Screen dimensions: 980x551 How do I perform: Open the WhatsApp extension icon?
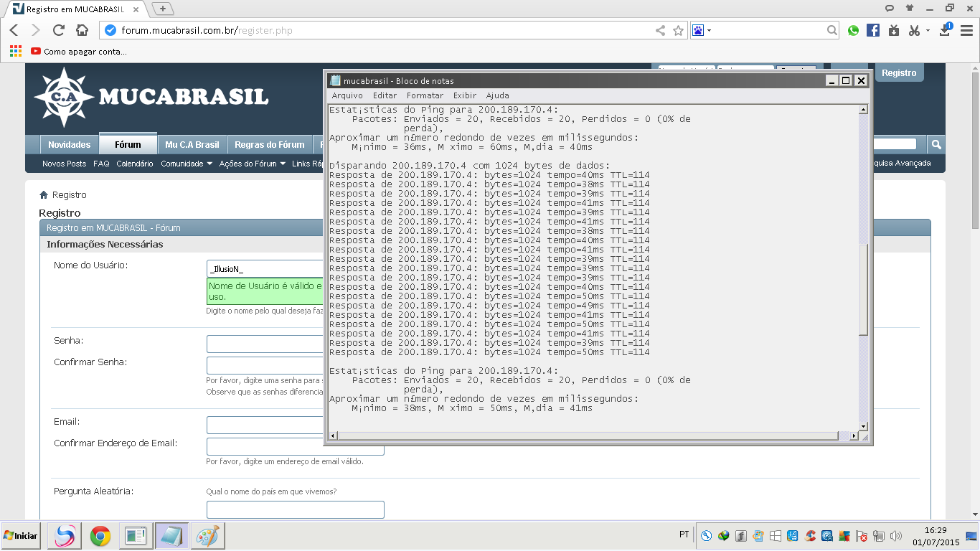(x=853, y=30)
